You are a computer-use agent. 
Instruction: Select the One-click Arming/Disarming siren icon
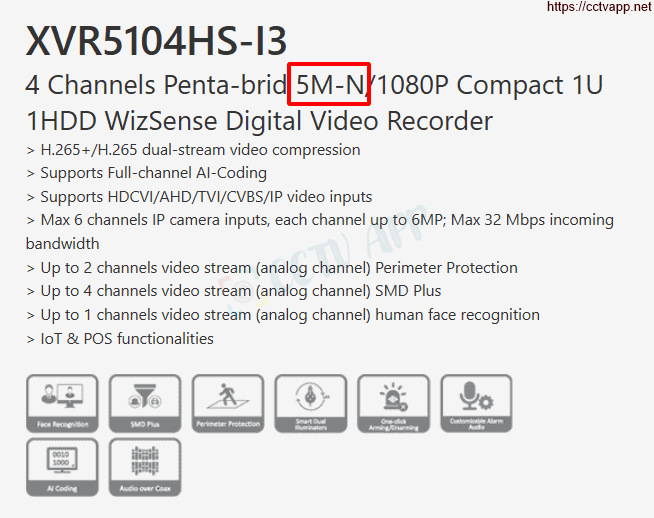[x=394, y=403]
